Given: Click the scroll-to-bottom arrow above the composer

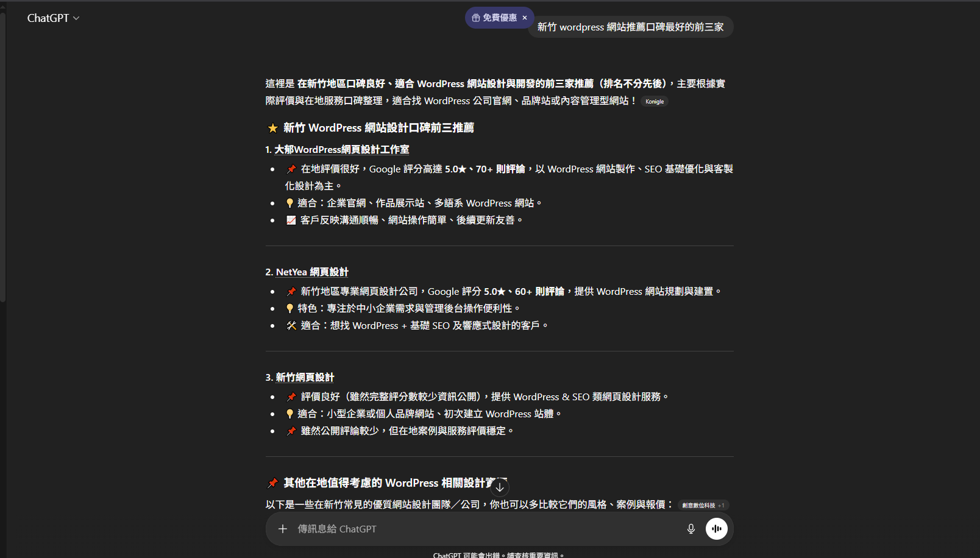Looking at the screenshot, I should [x=499, y=487].
